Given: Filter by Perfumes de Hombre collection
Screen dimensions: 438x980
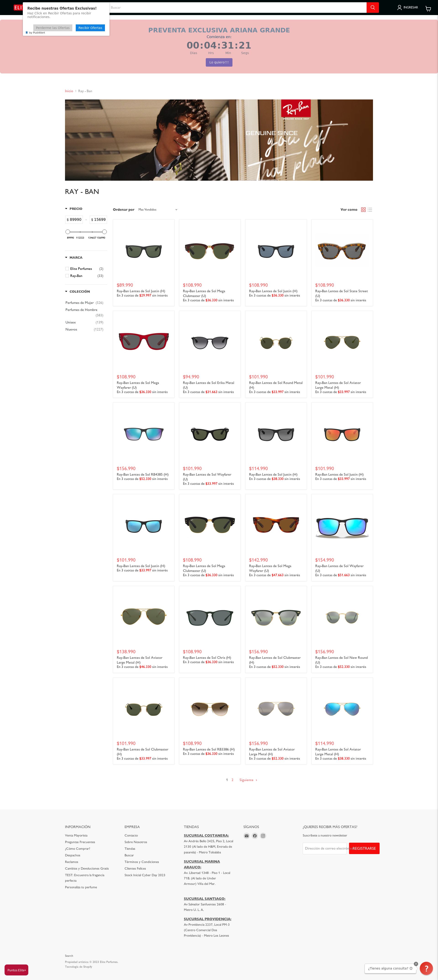Looking at the screenshot, I should pos(81,310).
